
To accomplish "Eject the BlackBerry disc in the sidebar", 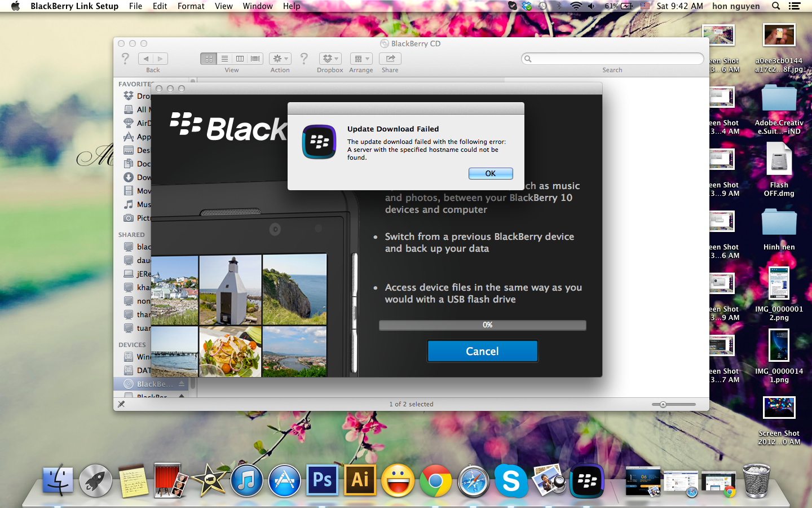I will click(x=182, y=384).
